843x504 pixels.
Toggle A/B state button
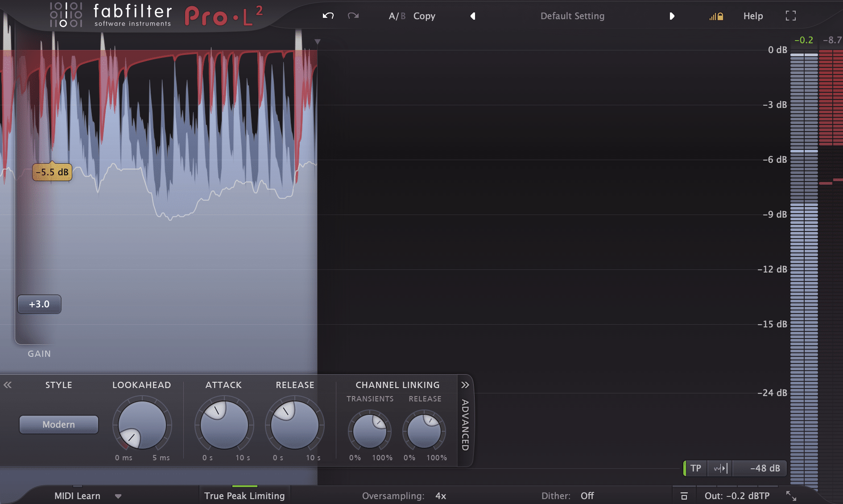pyautogui.click(x=397, y=16)
